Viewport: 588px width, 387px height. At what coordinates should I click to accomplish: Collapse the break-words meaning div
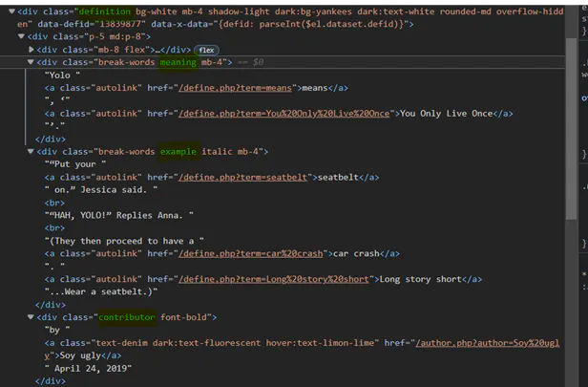click(31, 62)
